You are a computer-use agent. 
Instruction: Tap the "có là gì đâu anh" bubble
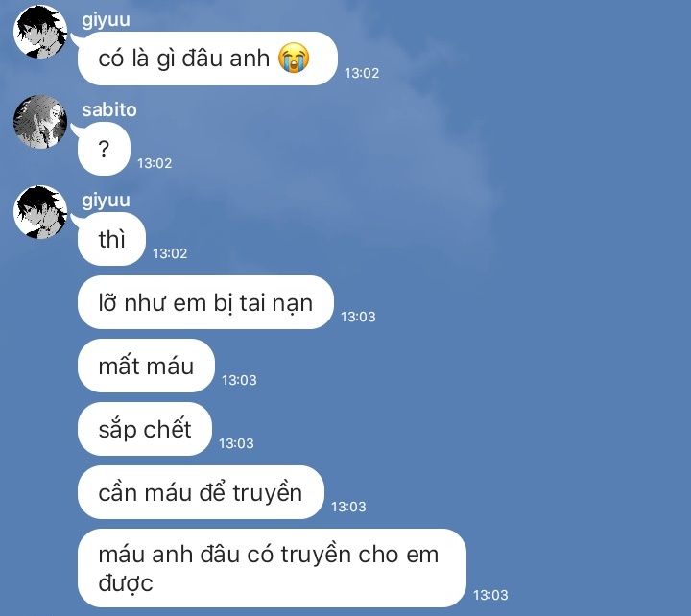(207, 59)
